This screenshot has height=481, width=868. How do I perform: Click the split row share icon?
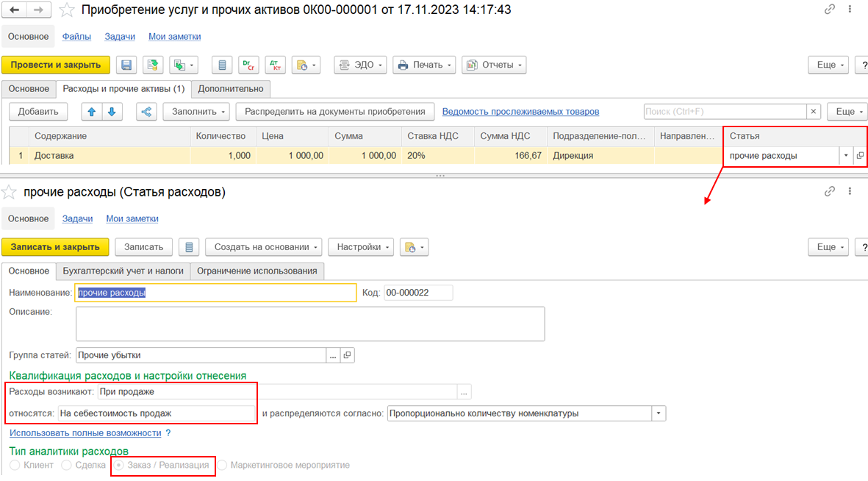click(146, 112)
